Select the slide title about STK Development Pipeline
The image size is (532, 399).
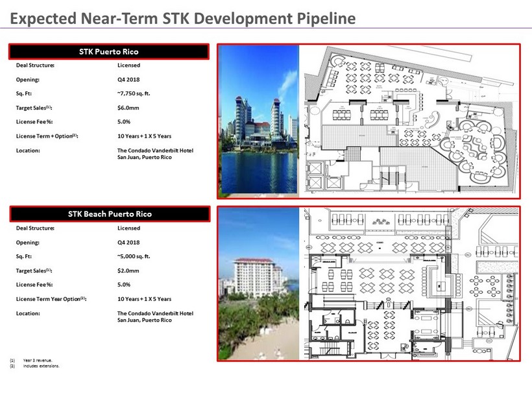click(183, 18)
